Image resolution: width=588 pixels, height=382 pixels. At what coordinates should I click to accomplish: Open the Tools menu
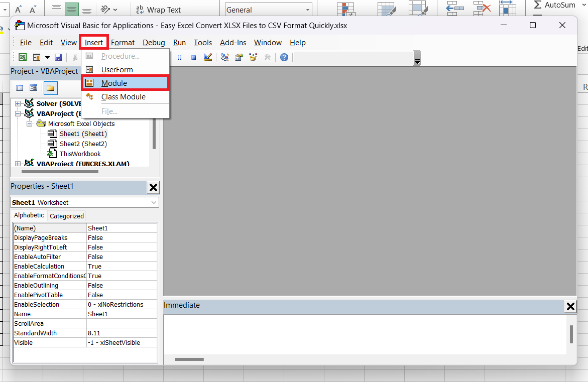tap(202, 43)
